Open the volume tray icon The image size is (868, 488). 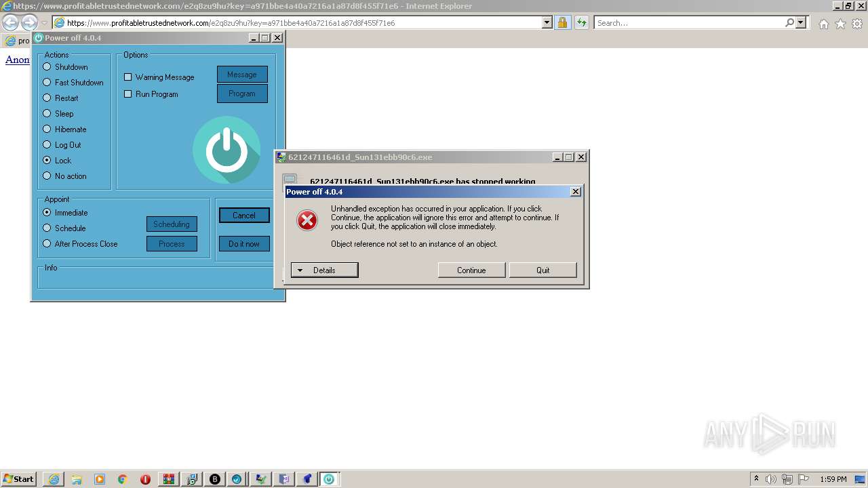pos(771,479)
